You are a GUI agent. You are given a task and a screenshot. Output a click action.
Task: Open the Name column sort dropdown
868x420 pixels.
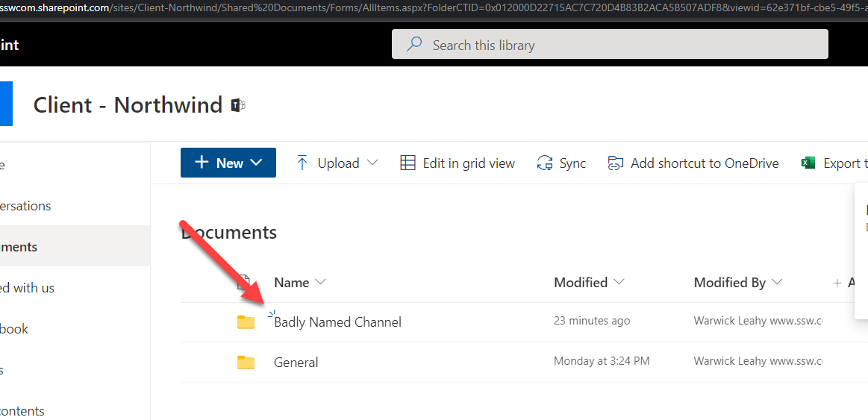click(321, 282)
